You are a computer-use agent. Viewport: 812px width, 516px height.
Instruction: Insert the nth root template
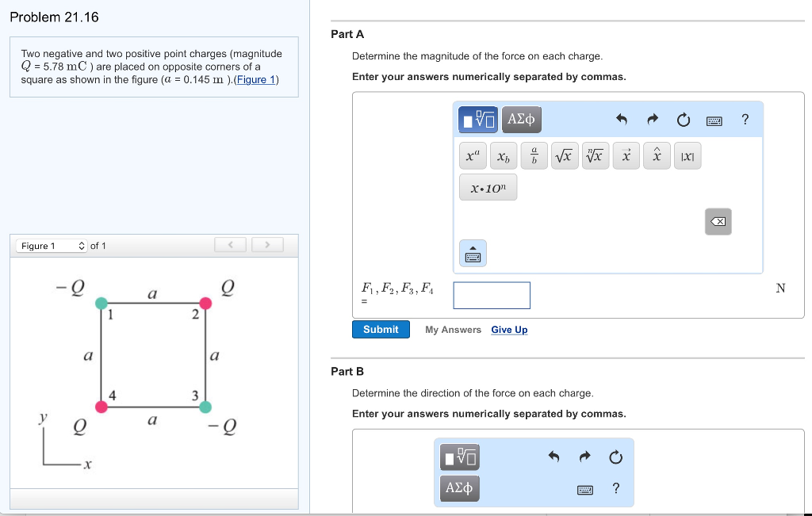point(596,155)
